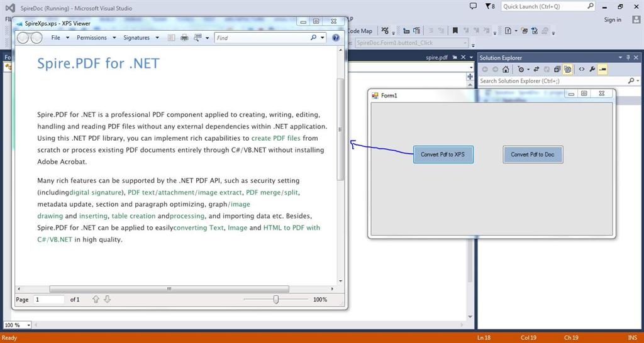The width and height of the screenshot is (644, 343).
Task: Click Search Solution Explorer input field
Action: 553,81
